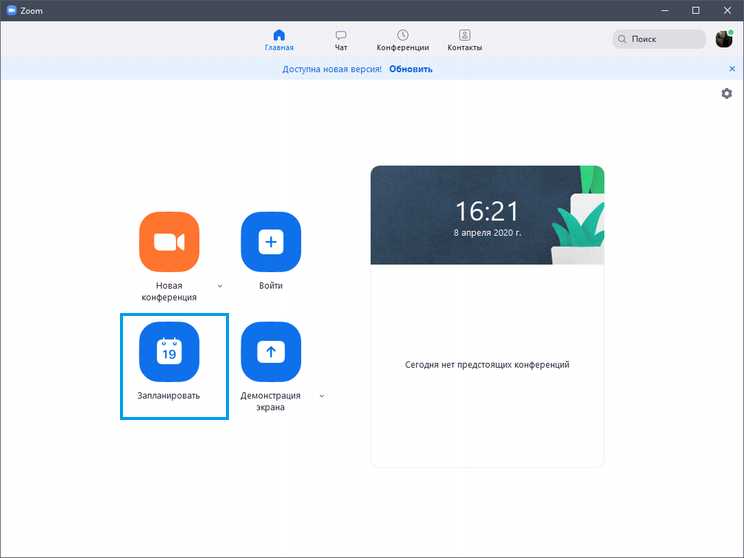Click the blue Войти plus icon
The height and width of the screenshot is (558, 744).
pos(270,242)
